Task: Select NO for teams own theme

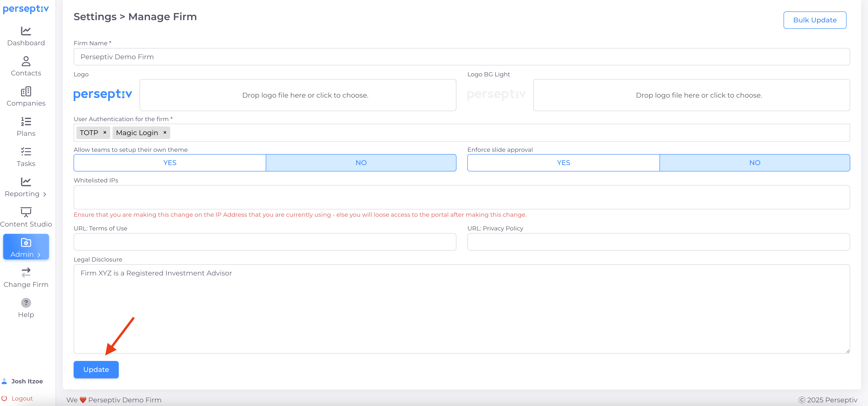Action: (361, 163)
